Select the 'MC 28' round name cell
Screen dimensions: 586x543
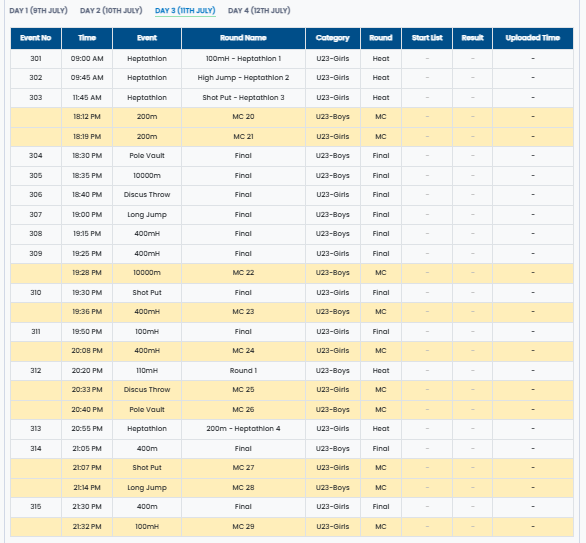[243, 488]
